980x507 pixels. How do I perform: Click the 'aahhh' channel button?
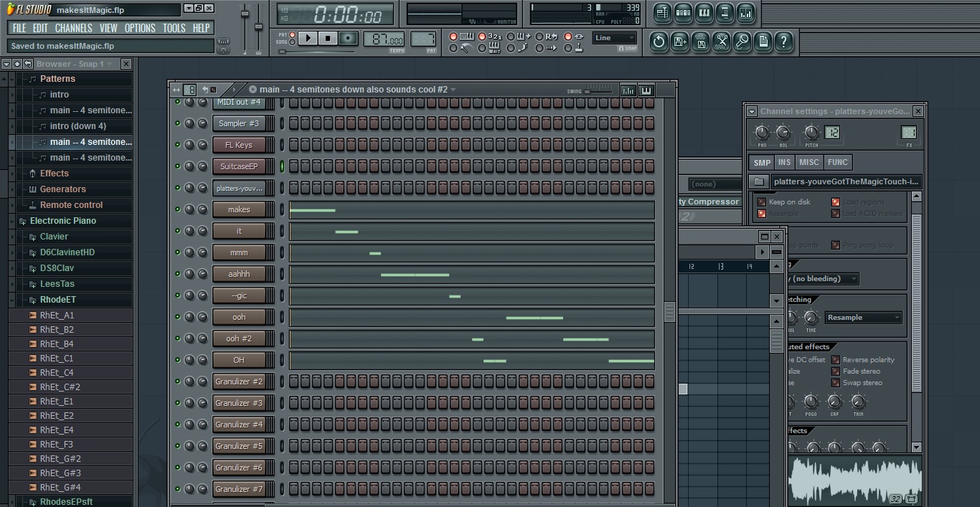click(239, 274)
